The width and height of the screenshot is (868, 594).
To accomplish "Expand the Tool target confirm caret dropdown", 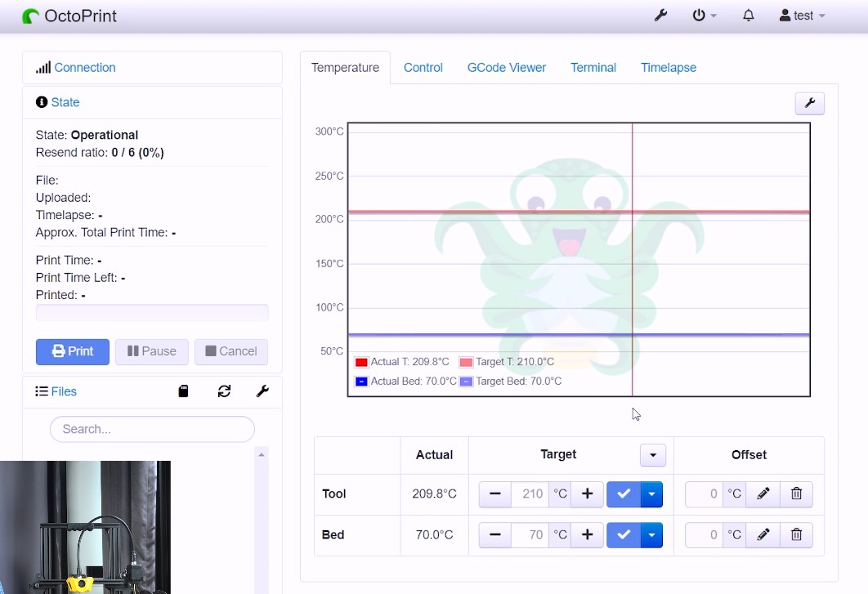I will tap(651, 494).
